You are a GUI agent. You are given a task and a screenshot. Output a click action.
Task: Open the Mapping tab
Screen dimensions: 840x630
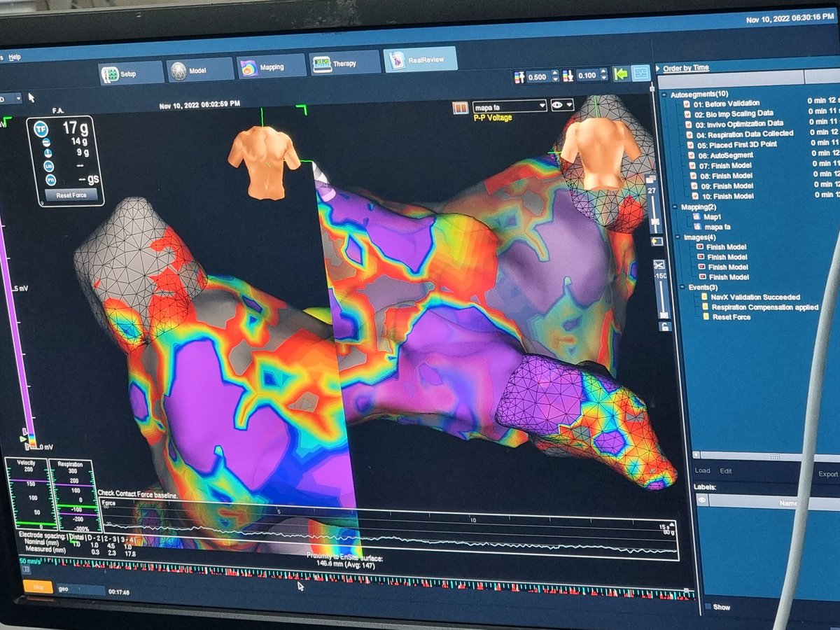(271, 66)
